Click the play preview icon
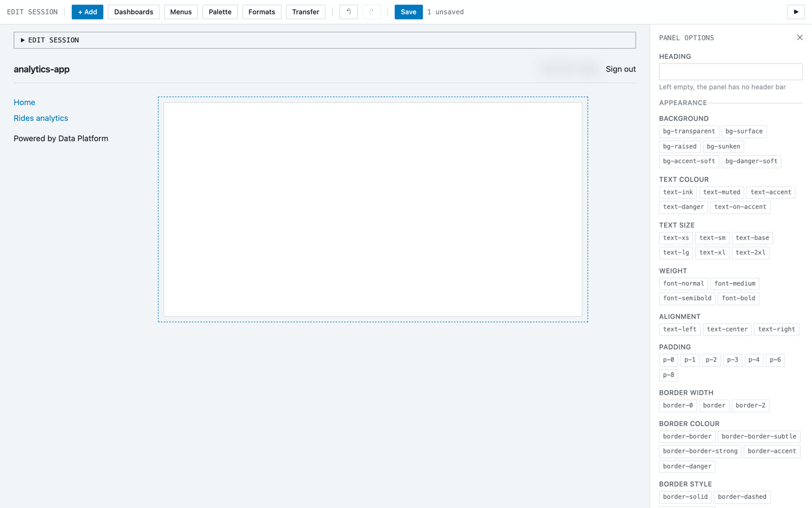 pos(796,12)
